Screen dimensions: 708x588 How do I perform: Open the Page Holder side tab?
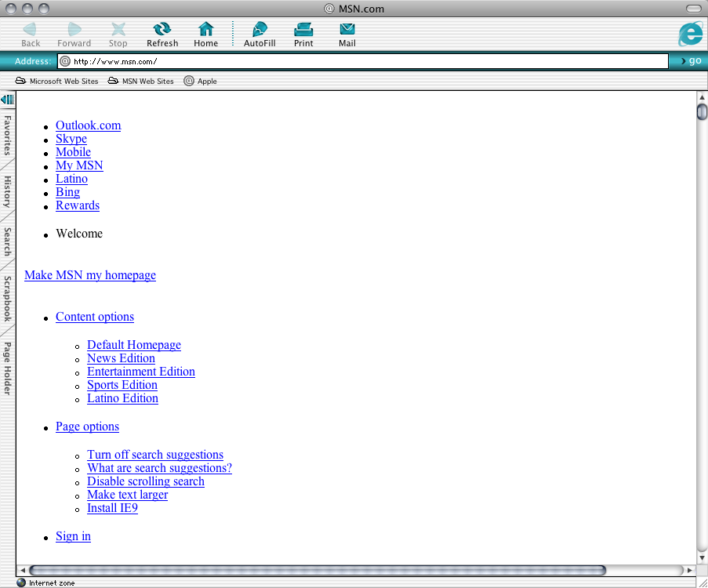point(7,368)
